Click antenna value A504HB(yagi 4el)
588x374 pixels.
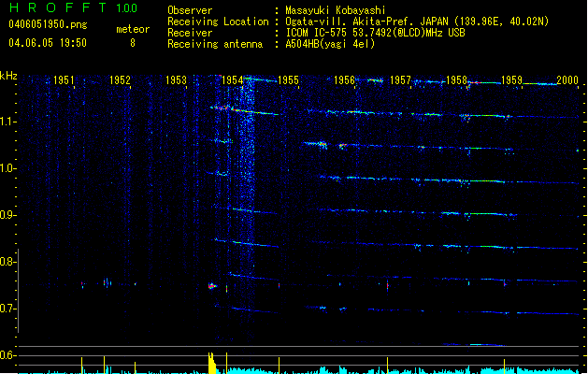pyautogui.click(x=330, y=44)
